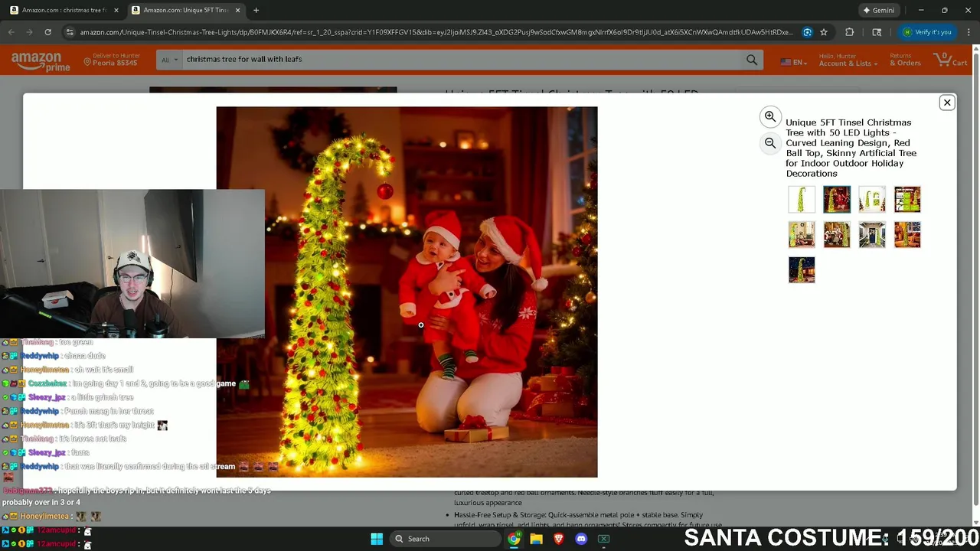Click the zoom out magnifier icon
The width and height of the screenshot is (980, 551).
coord(770,143)
